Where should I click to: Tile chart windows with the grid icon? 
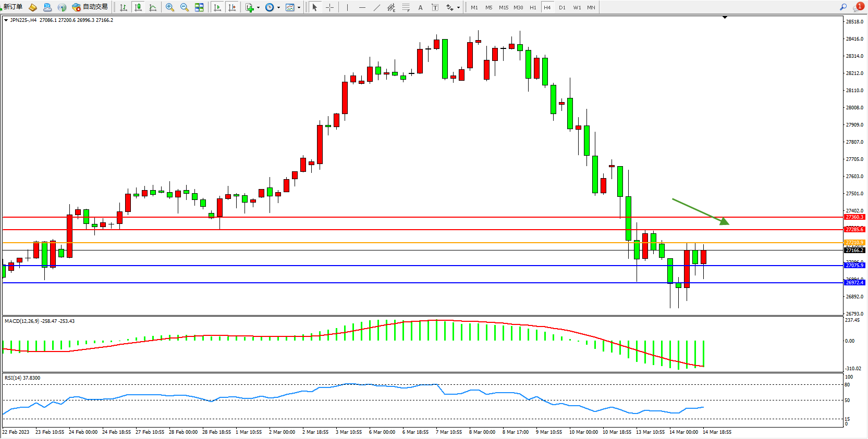(x=199, y=7)
